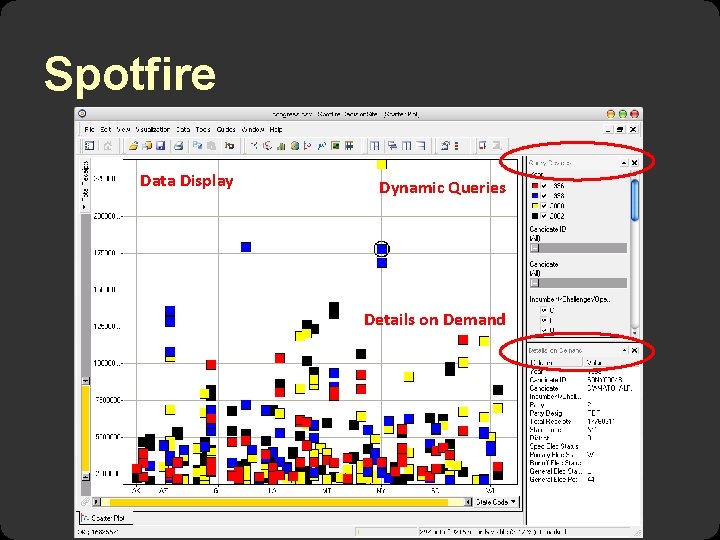Image resolution: width=720 pixels, height=540 pixels.
Task: Collapse the Query Devices panel arrow
Action: tap(624, 163)
